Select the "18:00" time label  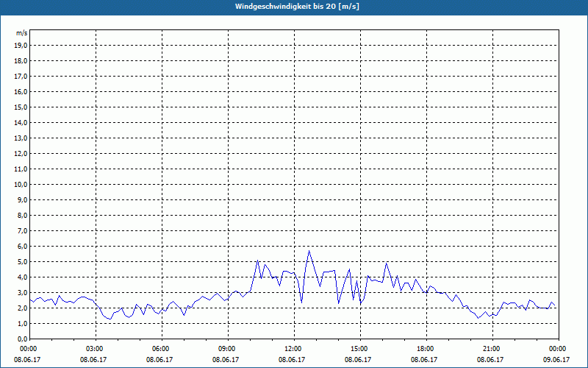[427, 349]
